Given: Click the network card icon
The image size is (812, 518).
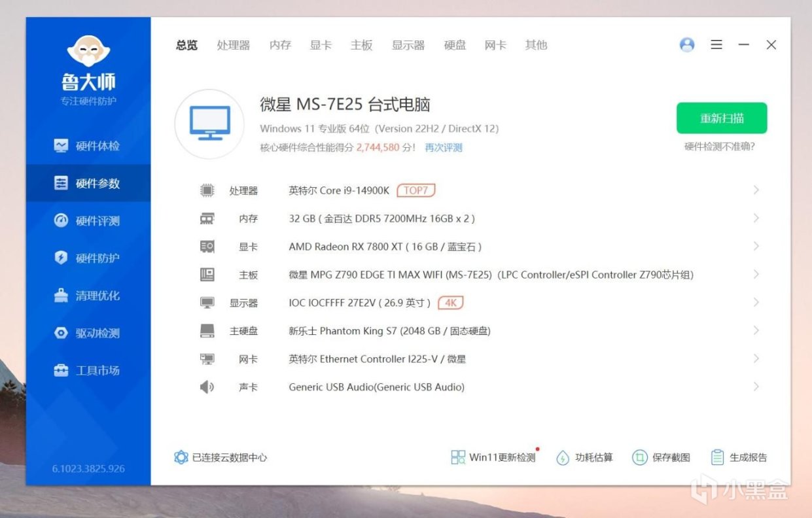Looking at the screenshot, I should tap(207, 359).
